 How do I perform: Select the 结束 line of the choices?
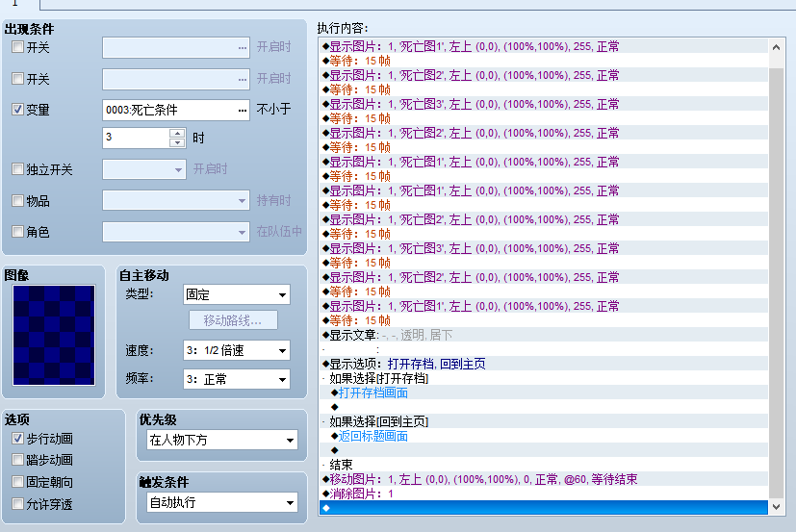543,465
